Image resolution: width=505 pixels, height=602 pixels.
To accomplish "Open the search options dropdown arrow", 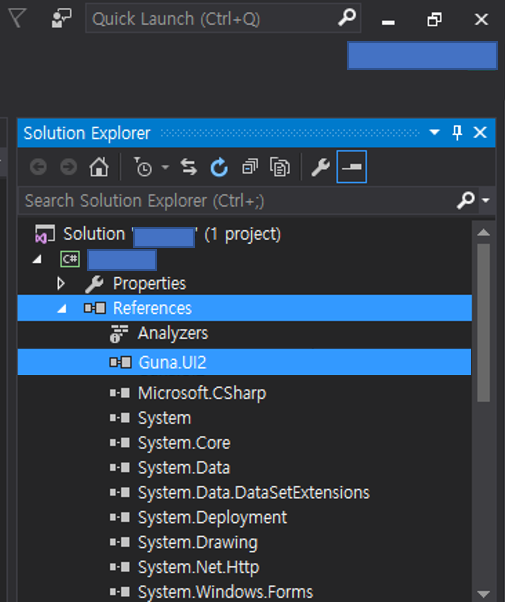I will (x=486, y=200).
